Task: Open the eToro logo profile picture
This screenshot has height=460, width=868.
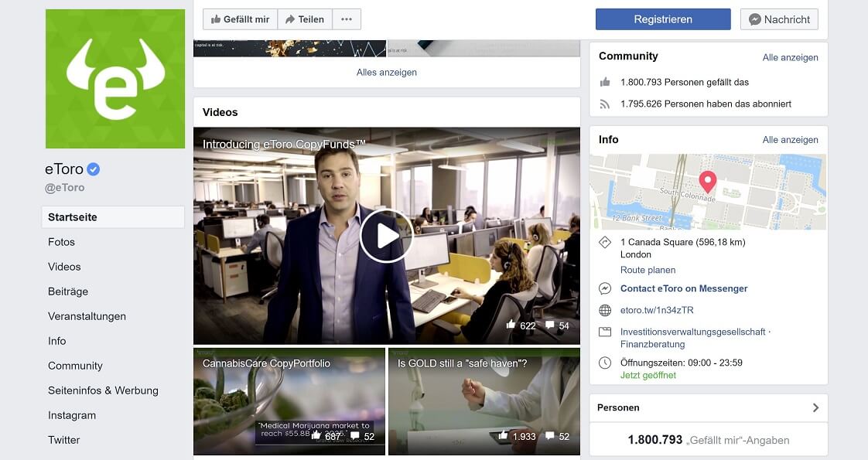Action: (115, 79)
